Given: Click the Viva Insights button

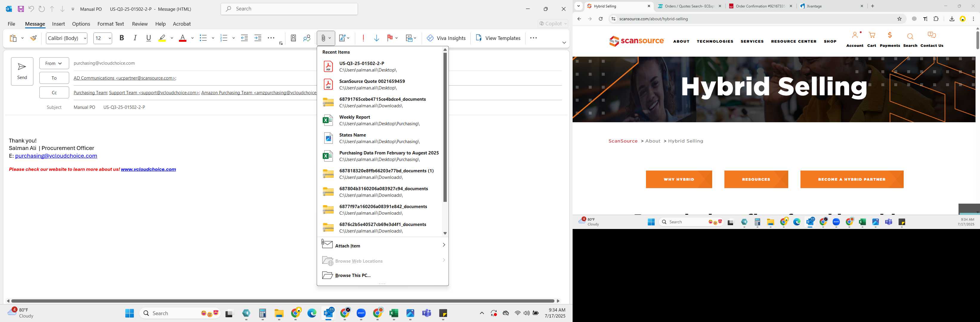Looking at the screenshot, I should pyautogui.click(x=446, y=38).
